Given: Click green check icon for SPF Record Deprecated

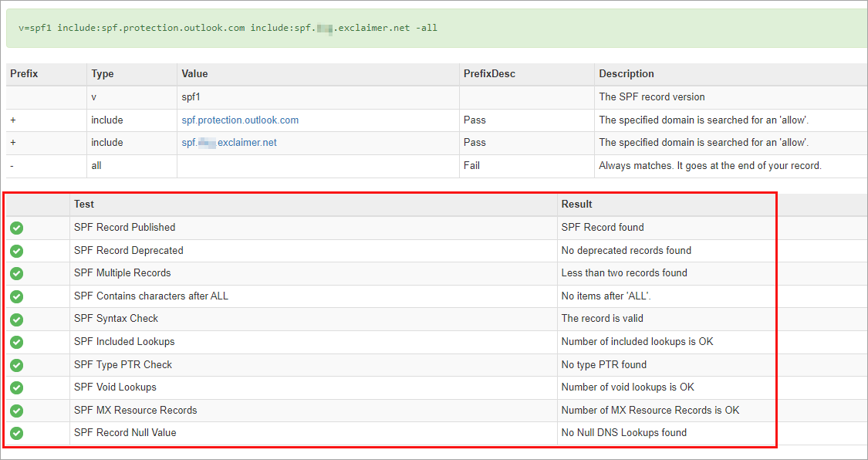Looking at the screenshot, I should (x=17, y=251).
